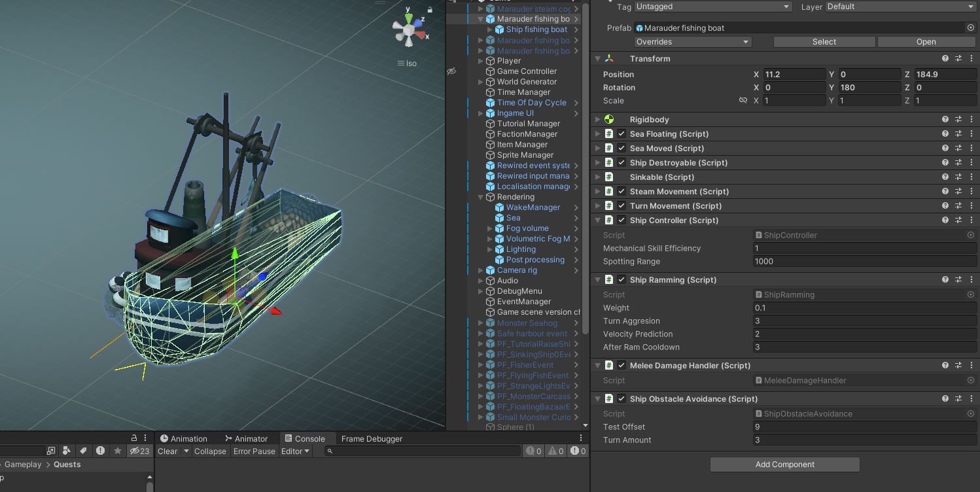The image size is (980, 492).
Task: Click the favorites star filter in Project panel
Action: [x=118, y=451]
